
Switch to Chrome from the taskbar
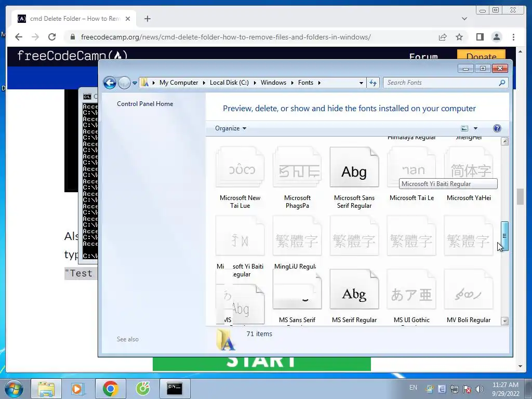(110, 389)
